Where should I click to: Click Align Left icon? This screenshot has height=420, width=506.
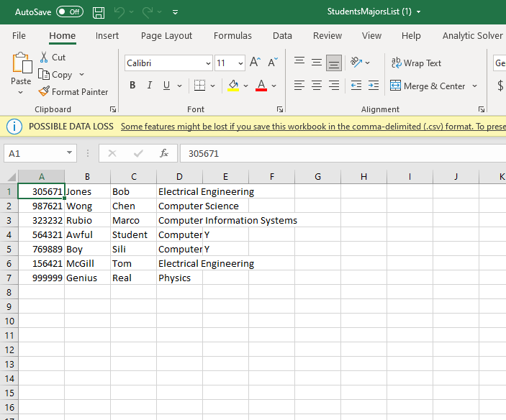[x=299, y=86]
